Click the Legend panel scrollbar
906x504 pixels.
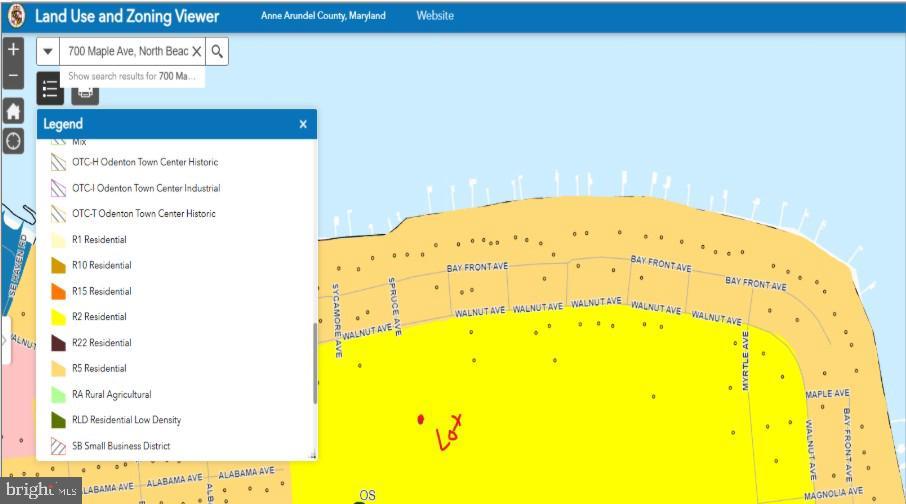click(x=315, y=363)
